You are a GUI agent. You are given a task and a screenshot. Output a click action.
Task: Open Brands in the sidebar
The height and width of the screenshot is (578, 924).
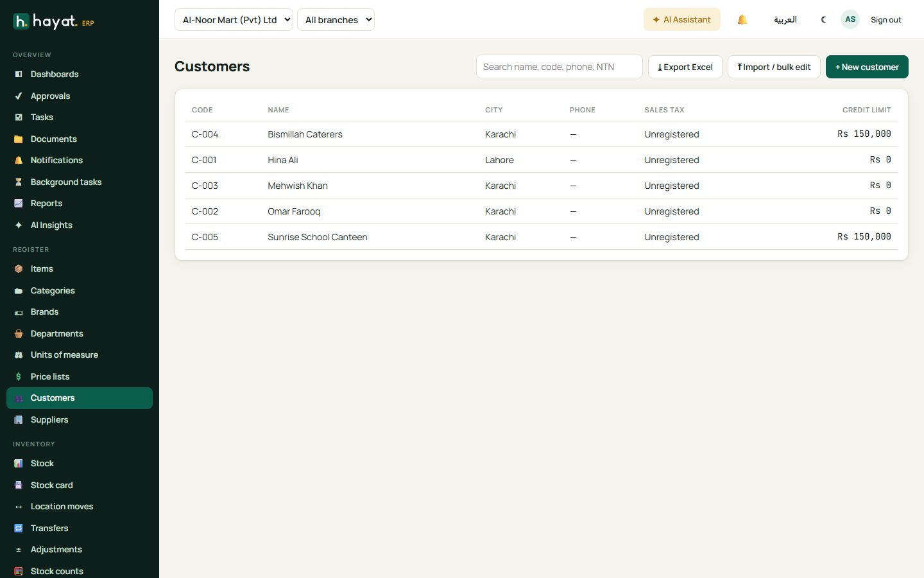pyautogui.click(x=80, y=312)
